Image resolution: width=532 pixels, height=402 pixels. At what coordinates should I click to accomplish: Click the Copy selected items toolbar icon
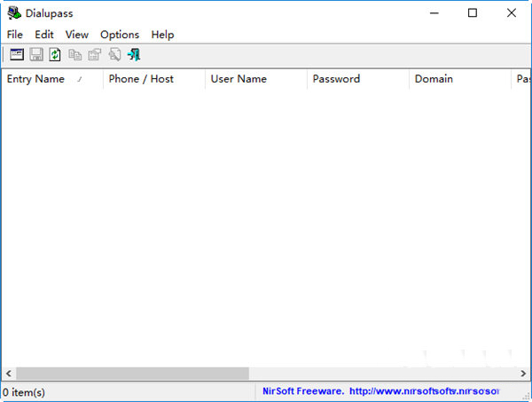point(75,55)
